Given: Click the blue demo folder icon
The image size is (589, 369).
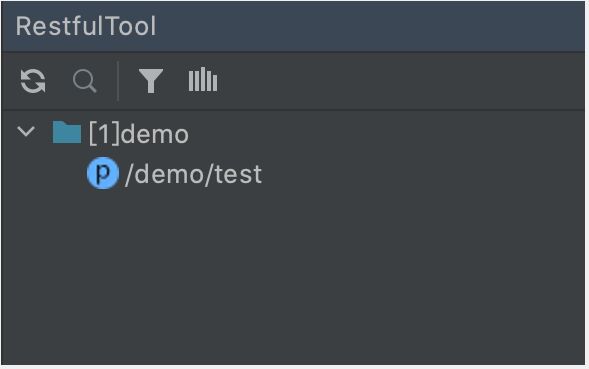Looking at the screenshot, I should click(66, 132).
